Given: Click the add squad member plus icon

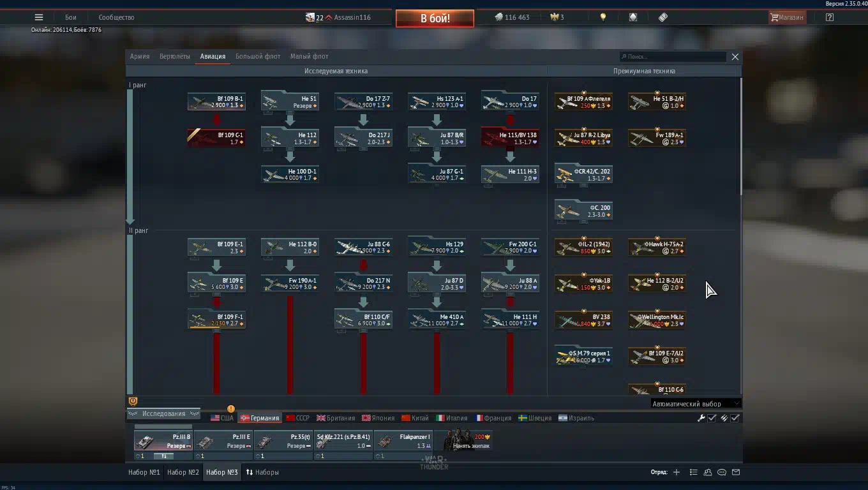Looking at the screenshot, I should (x=677, y=472).
